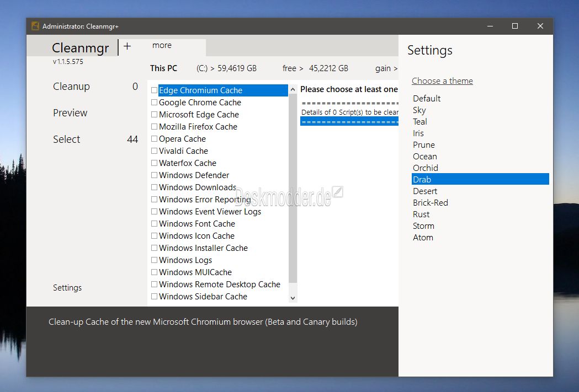The height and width of the screenshot is (392, 579).
Task: Tick the Edge Chromium Cache checkbox
Action: click(155, 90)
